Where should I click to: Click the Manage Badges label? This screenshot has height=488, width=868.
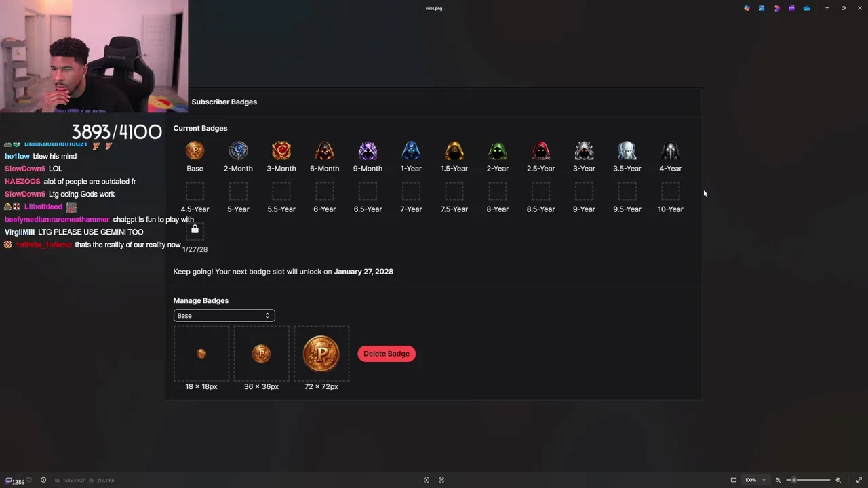pos(201,300)
